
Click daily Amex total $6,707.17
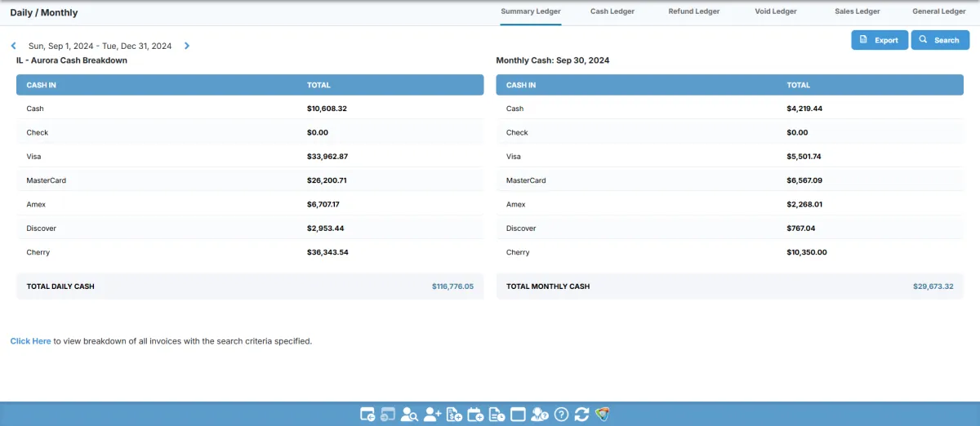[323, 204]
